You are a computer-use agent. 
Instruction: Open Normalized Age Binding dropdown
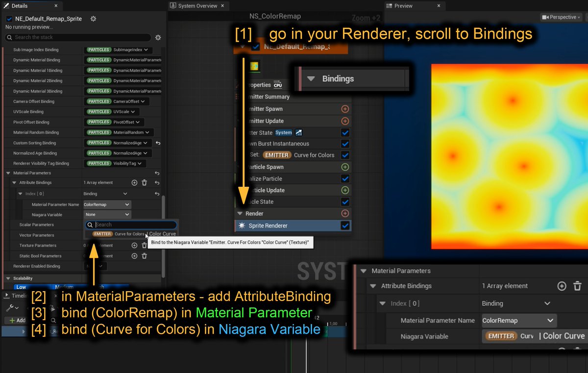[118, 153]
